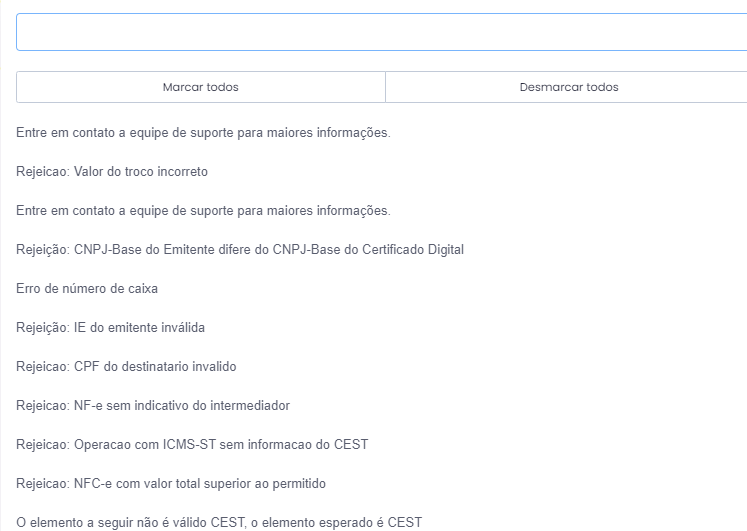This screenshot has height=531, width=747.
Task: Pick "Rejeição: IE do emitente inválida"
Action: [x=111, y=327]
